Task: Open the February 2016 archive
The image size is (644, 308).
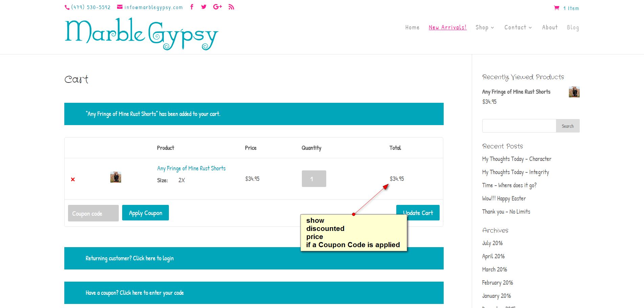Action: pyautogui.click(x=497, y=283)
